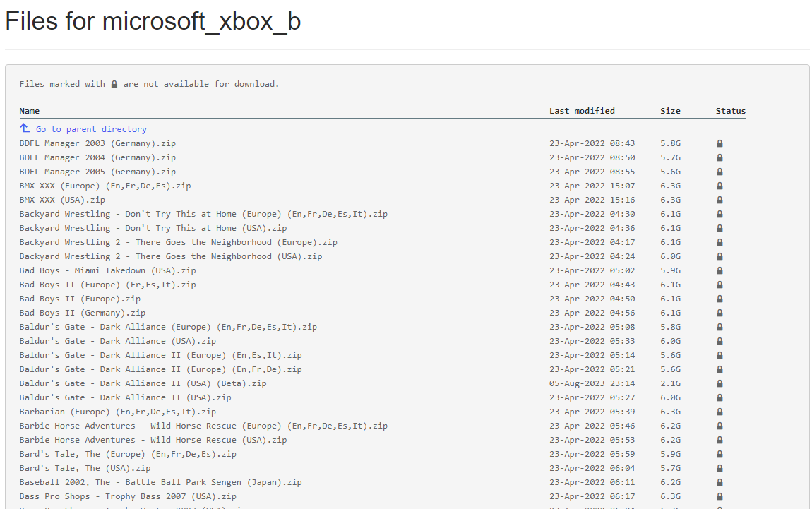Viewport: 812px width, 509px height.
Task: Click lock icon for Bard's Tale (Europe)
Action: (720, 454)
